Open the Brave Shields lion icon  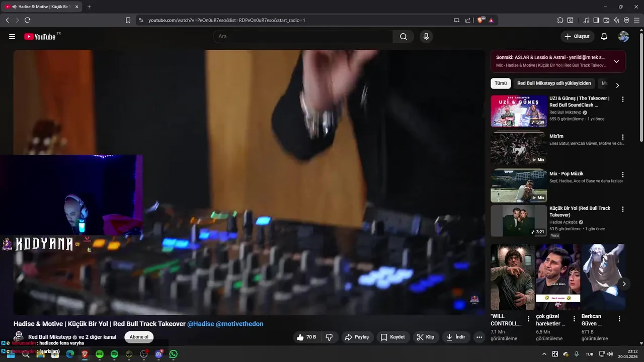(x=480, y=20)
